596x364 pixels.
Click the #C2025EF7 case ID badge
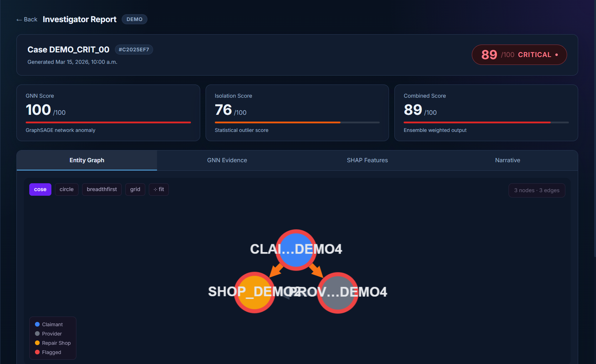[x=134, y=50]
